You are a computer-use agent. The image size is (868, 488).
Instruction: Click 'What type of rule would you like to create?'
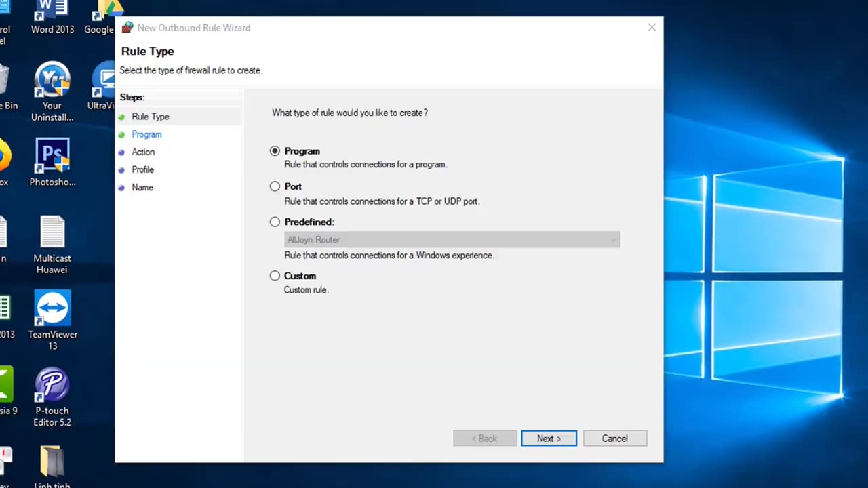350,113
